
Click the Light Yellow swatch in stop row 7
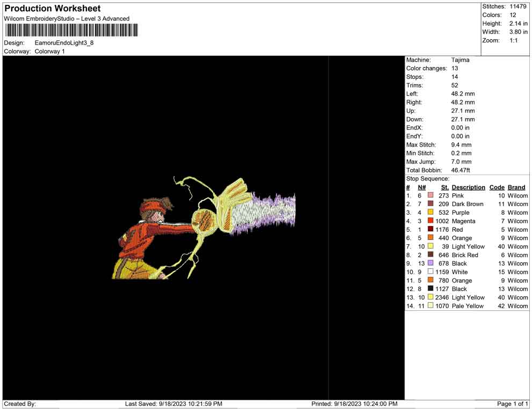(430, 246)
